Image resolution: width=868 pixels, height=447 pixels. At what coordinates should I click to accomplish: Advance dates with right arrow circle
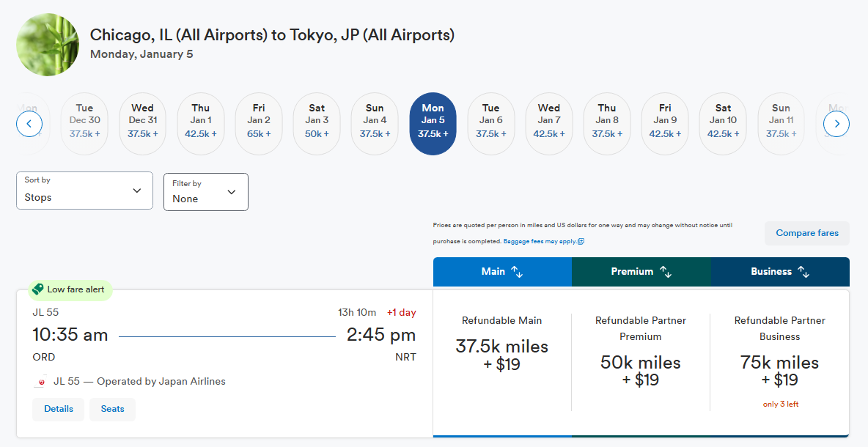pyautogui.click(x=836, y=124)
